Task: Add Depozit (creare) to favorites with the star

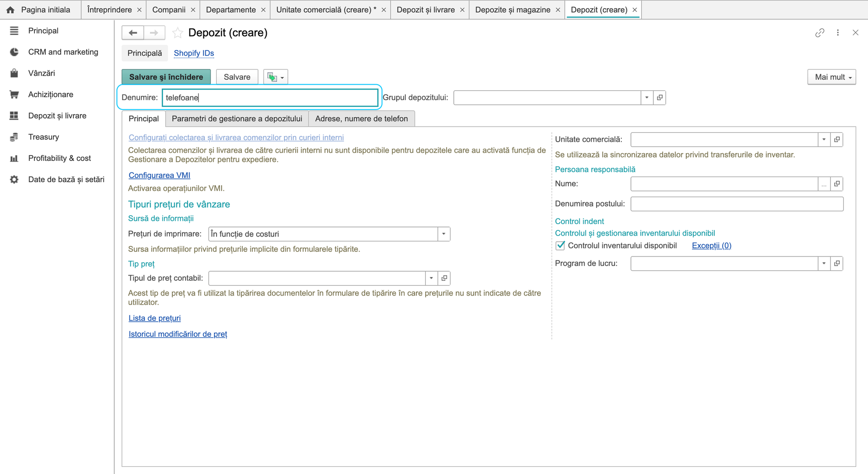Action: [178, 32]
